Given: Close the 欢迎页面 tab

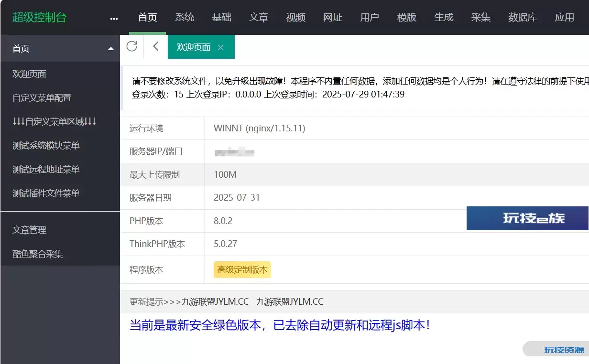Looking at the screenshot, I should 220,47.
